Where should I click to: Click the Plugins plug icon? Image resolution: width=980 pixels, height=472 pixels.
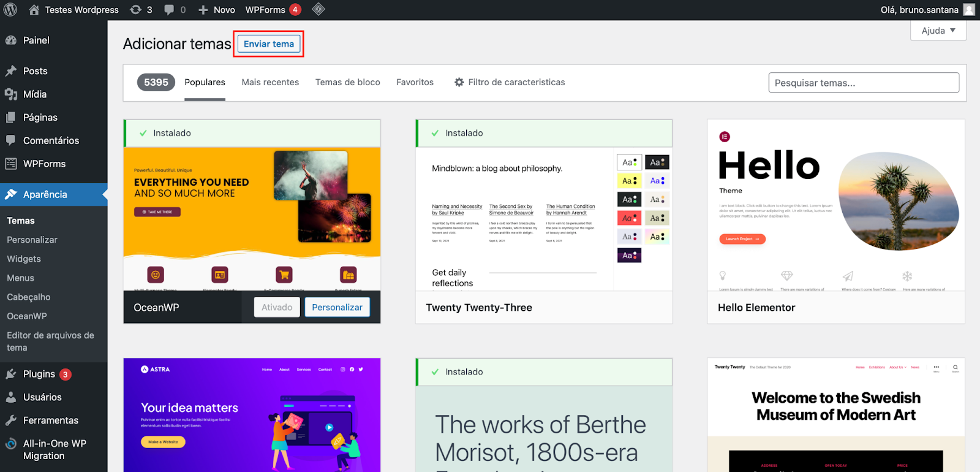click(x=11, y=374)
